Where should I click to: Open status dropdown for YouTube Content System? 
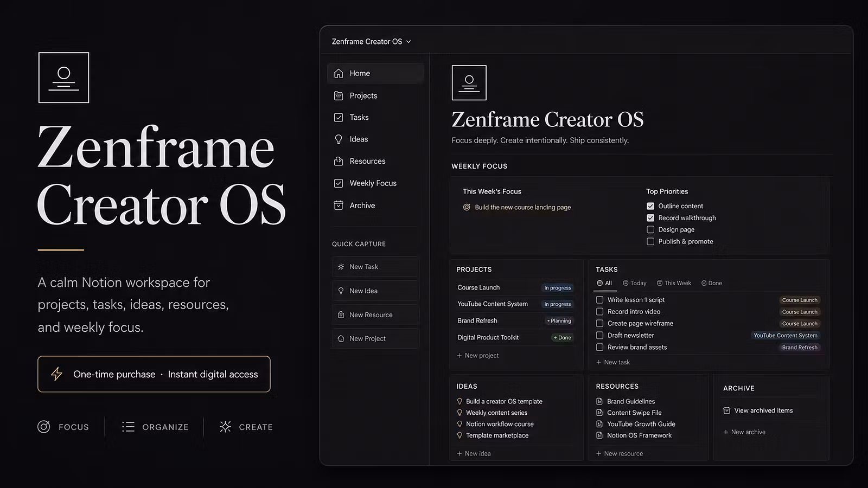point(558,304)
